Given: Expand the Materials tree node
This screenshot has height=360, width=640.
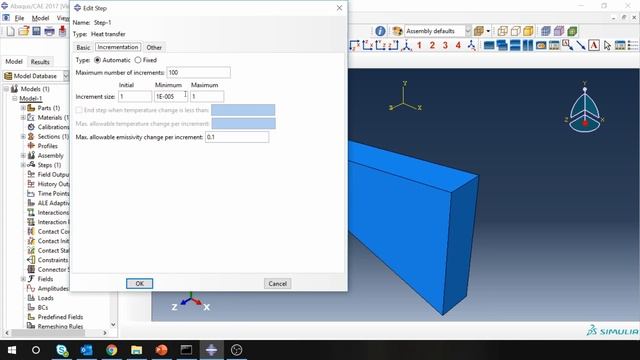Looking at the screenshot, I should click(x=23, y=118).
